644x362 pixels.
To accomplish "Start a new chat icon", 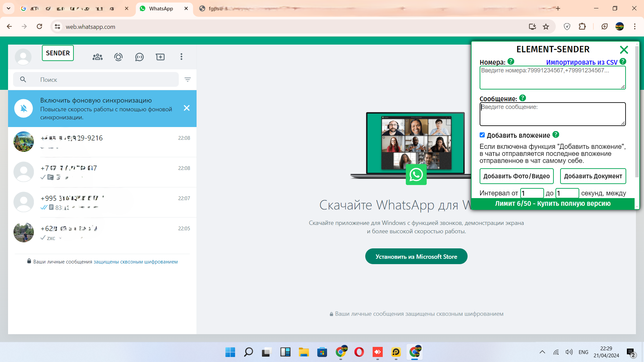I will point(160,57).
